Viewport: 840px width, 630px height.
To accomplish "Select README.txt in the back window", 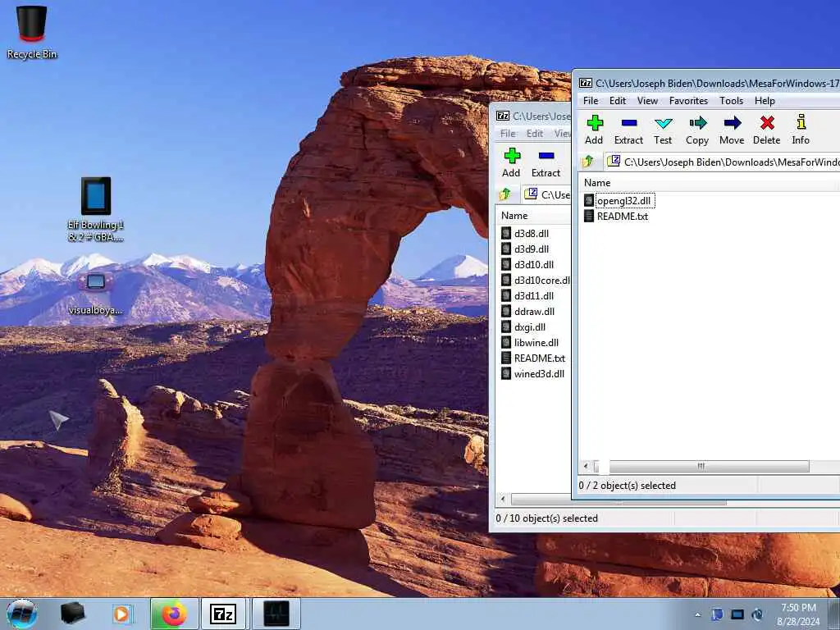I will [x=533, y=358].
